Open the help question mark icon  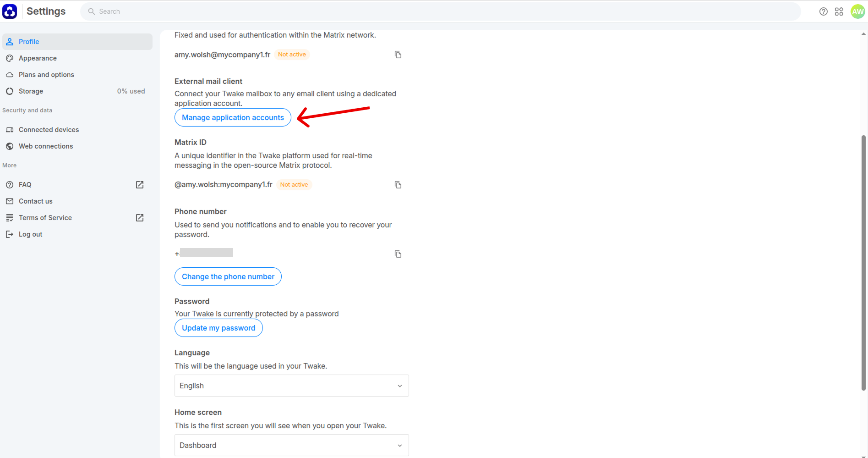pyautogui.click(x=824, y=11)
